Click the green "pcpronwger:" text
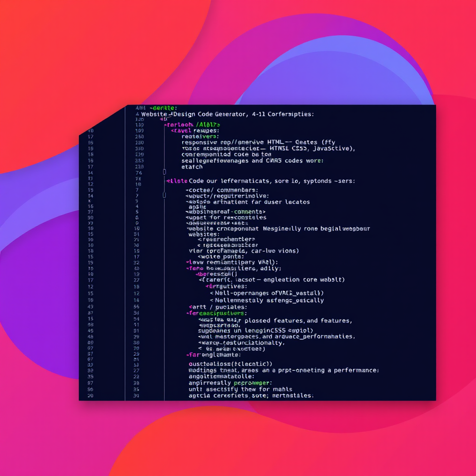This screenshot has width=476, height=476. click(252, 383)
